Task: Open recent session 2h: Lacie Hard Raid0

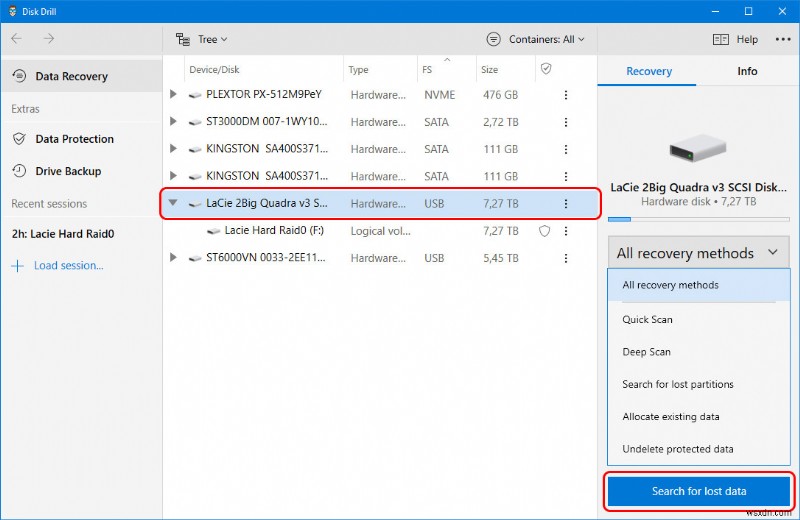Action: [x=63, y=234]
